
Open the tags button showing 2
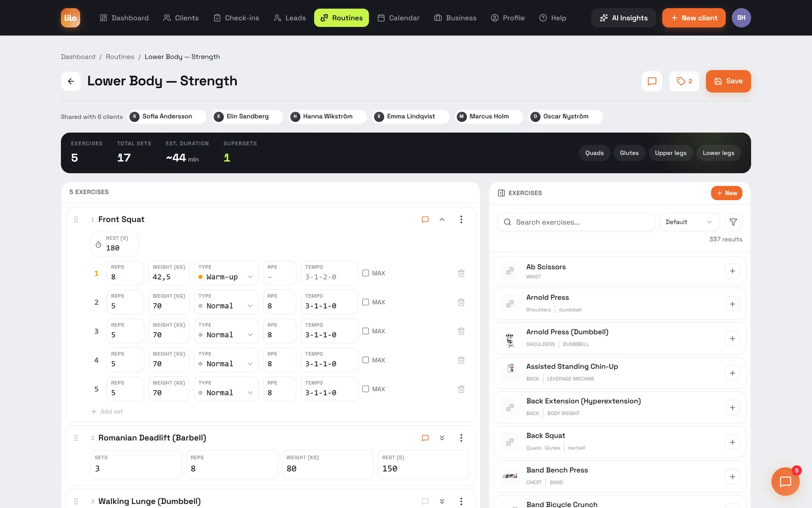(x=684, y=81)
